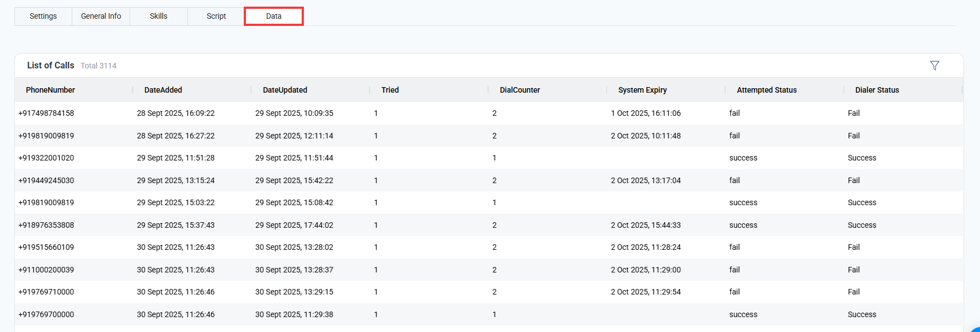Click the DateUpdated column header
The height and width of the screenshot is (332, 980).
coord(285,90)
